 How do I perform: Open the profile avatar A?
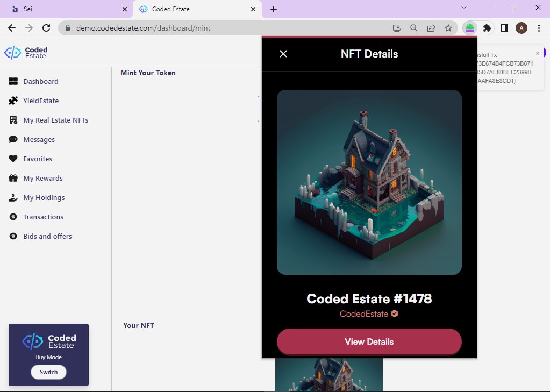[522, 28]
